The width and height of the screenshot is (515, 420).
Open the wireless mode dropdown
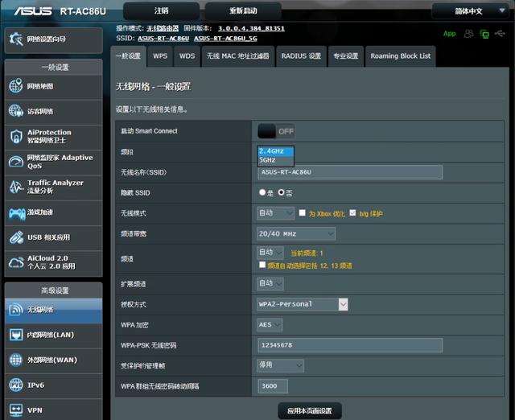pos(275,213)
